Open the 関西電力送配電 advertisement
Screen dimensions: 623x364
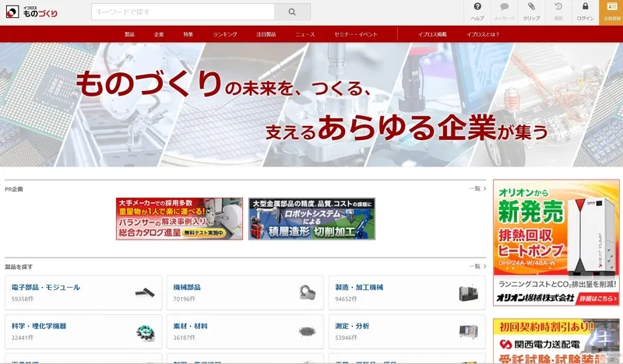click(x=556, y=341)
